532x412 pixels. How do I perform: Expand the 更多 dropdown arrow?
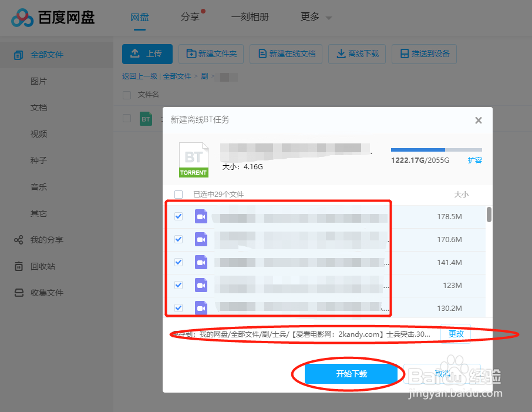328,18
